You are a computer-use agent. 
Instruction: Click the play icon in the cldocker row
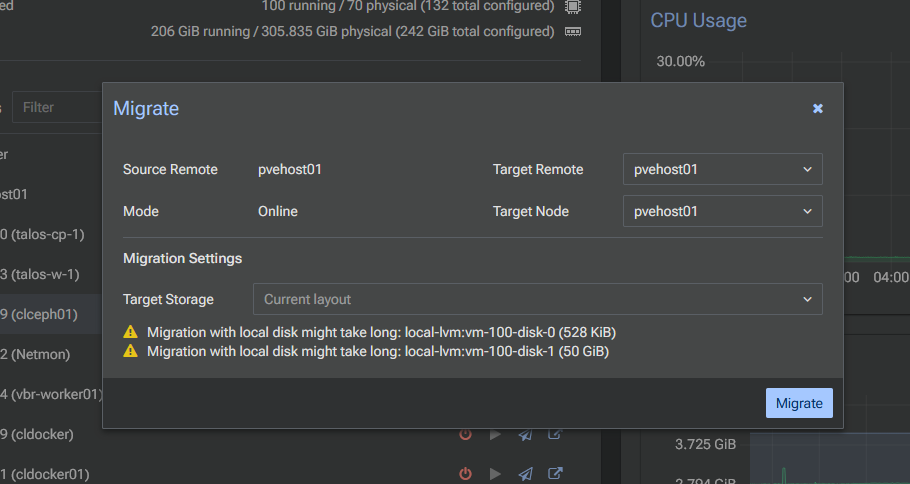(x=494, y=435)
